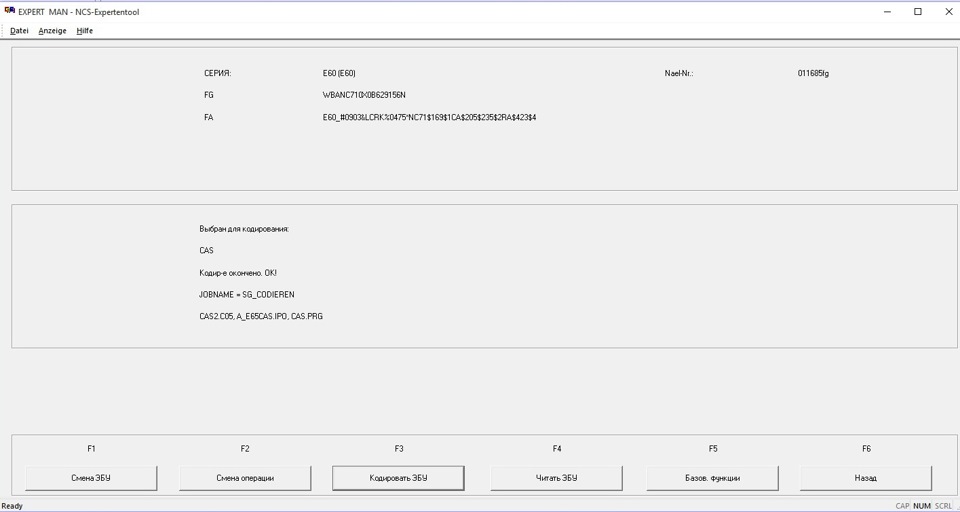
Task: Click the CAP status bar indicator
Action: 902,506
